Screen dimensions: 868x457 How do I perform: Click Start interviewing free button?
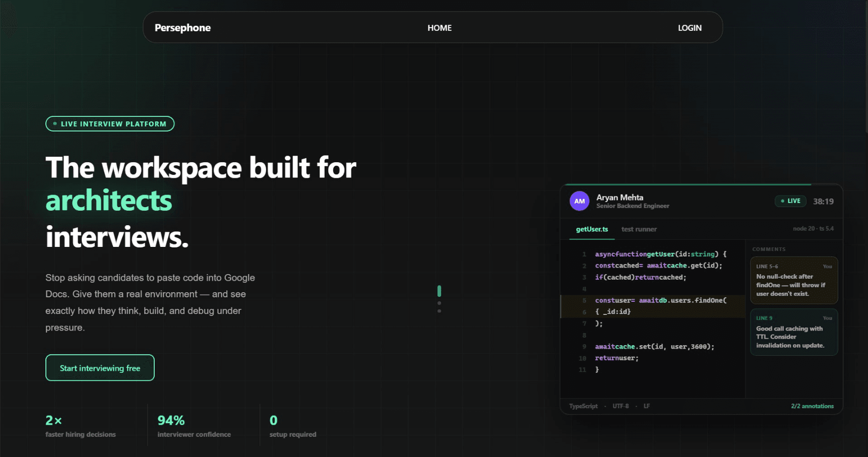coord(100,368)
